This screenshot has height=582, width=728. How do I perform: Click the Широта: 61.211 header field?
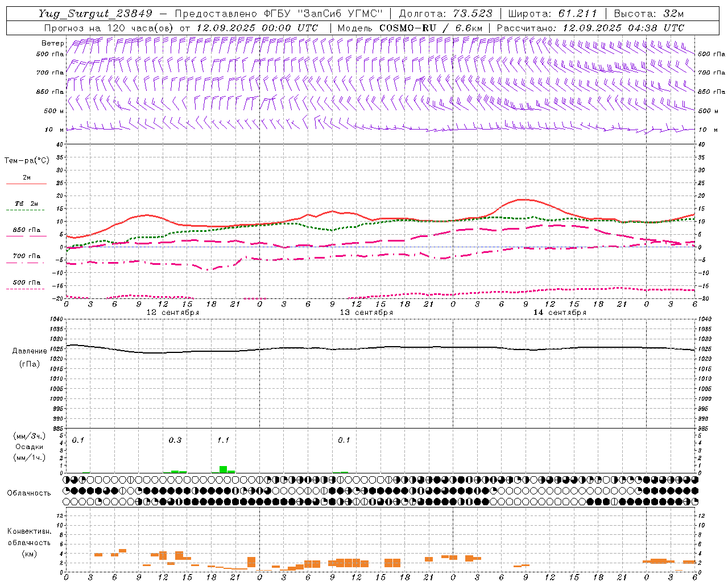[x=552, y=14]
